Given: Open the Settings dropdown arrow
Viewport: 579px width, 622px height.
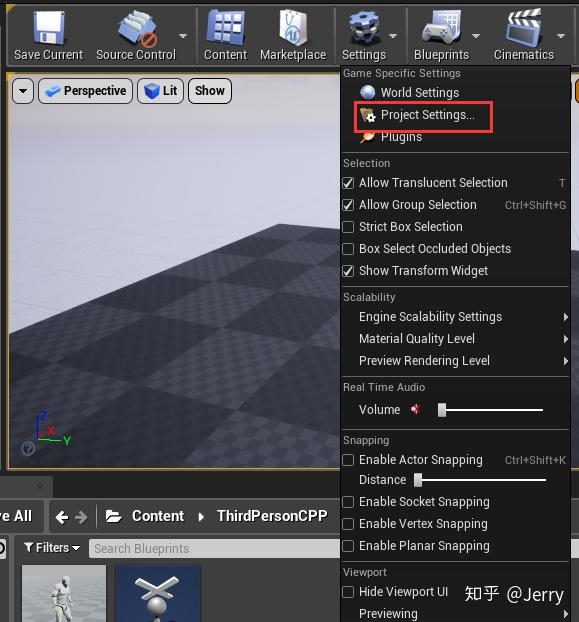Looking at the screenshot, I should pos(393,36).
